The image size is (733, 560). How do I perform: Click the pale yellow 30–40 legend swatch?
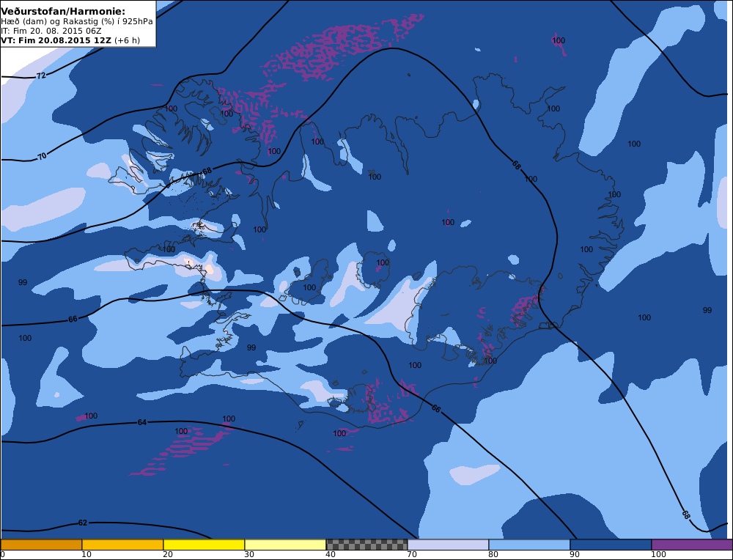coord(285,545)
